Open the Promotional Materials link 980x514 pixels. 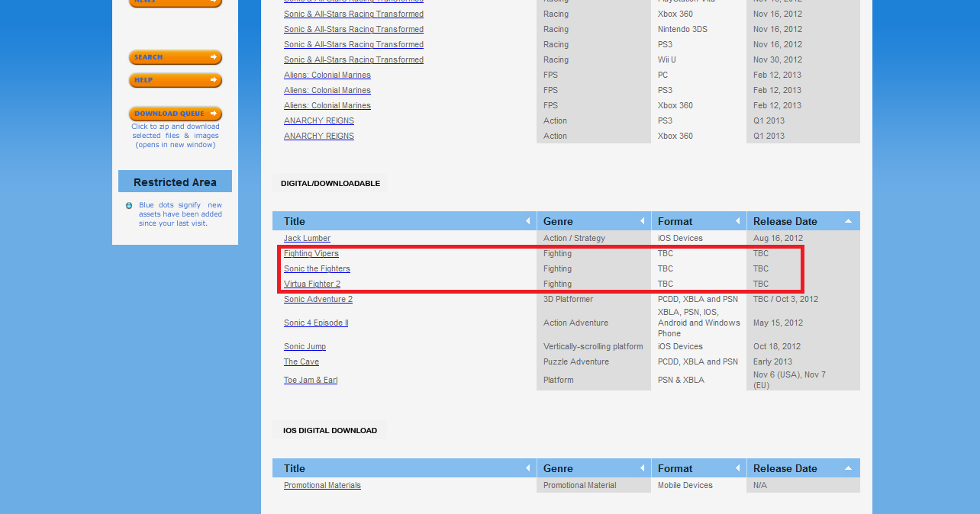click(322, 485)
